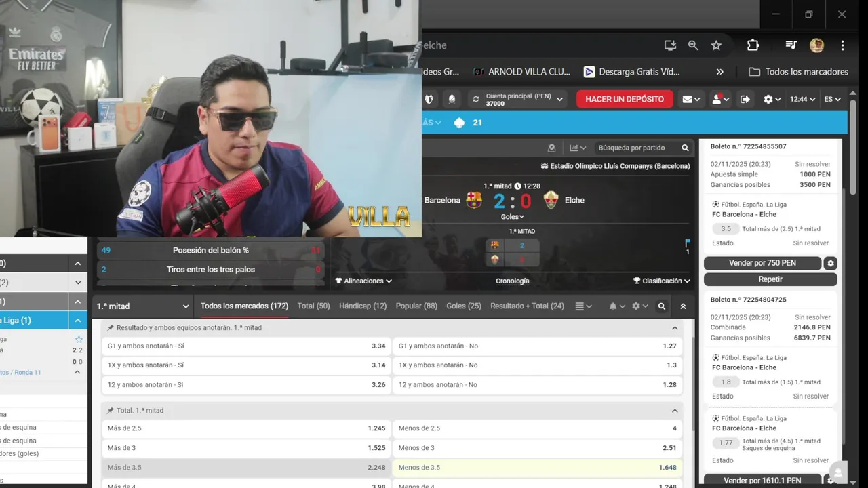
Task: Select the Hándicap (12) tab
Action: pos(363,306)
